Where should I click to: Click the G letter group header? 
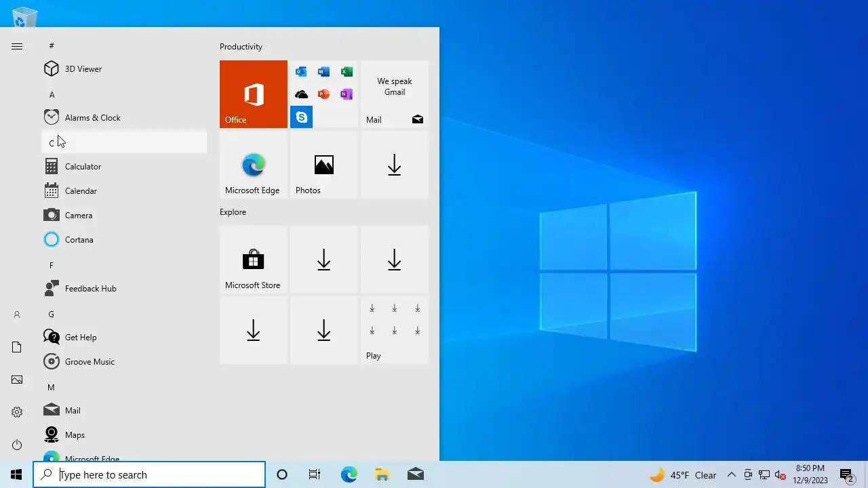(x=124, y=314)
